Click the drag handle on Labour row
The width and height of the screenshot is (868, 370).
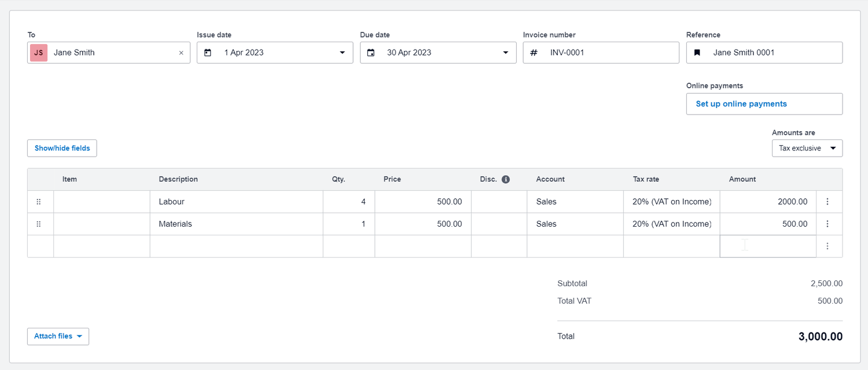tap(39, 202)
